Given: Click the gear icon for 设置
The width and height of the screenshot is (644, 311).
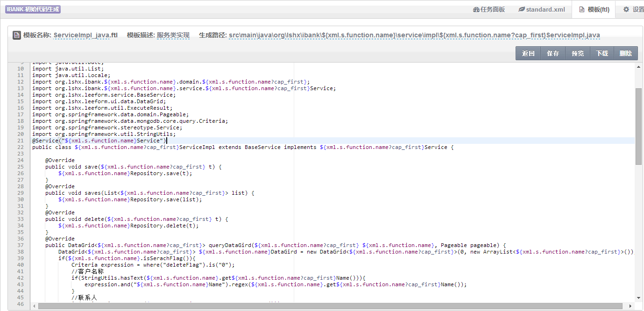Looking at the screenshot, I should (x=626, y=9).
